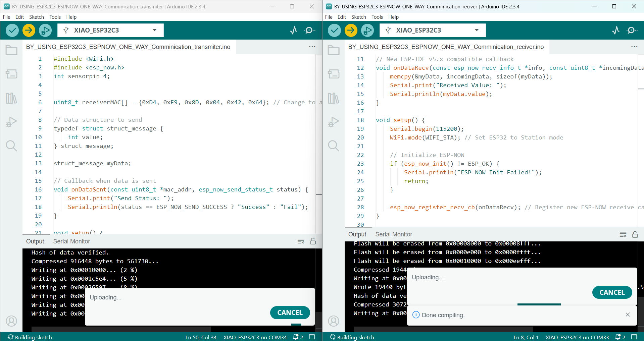Open notifications bell in transmitter status bar
644x341 pixels.
298,337
